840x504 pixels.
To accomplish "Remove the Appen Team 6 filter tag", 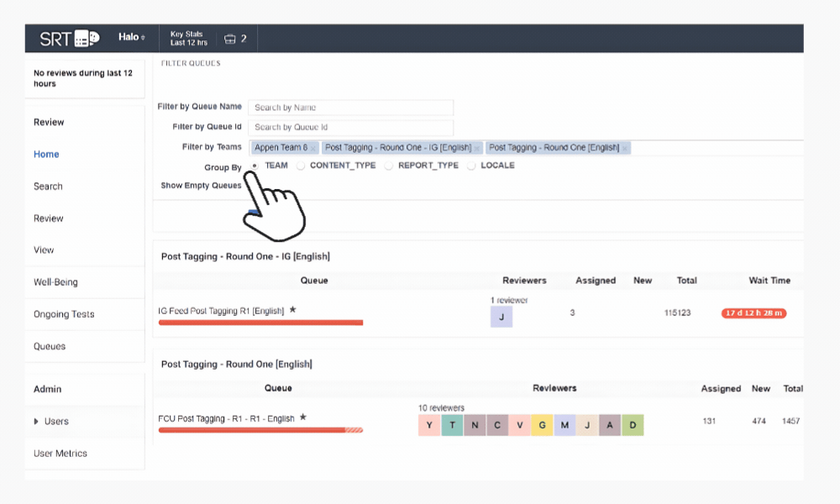I will pos(313,149).
